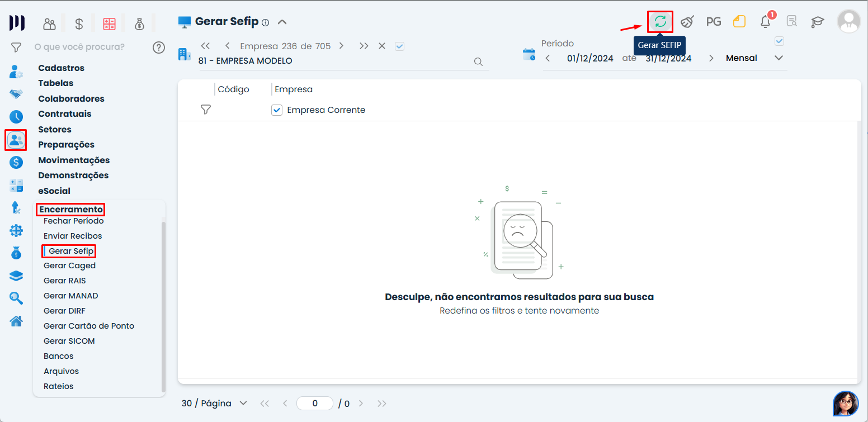This screenshot has height=422, width=868.
Task: Click the help question mark icon
Action: pos(159,47)
